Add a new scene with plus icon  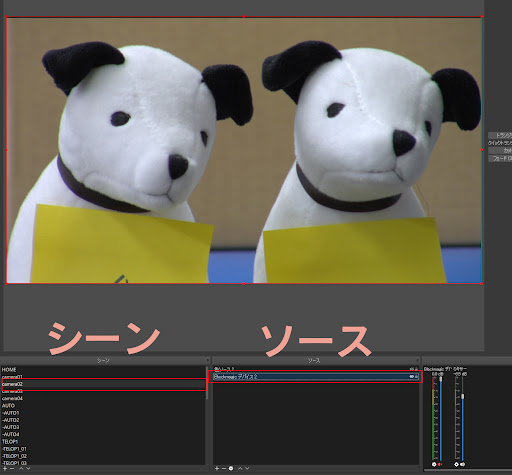(x=5, y=469)
